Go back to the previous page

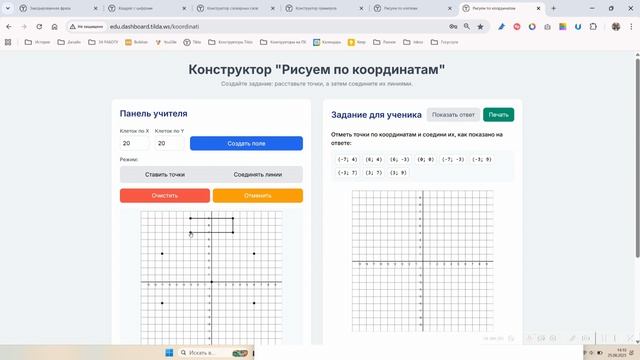pyautogui.click(x=9, y=27)
